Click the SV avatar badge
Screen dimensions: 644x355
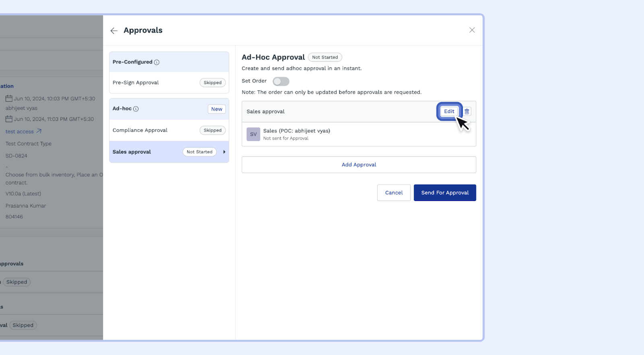click(253, 134)
